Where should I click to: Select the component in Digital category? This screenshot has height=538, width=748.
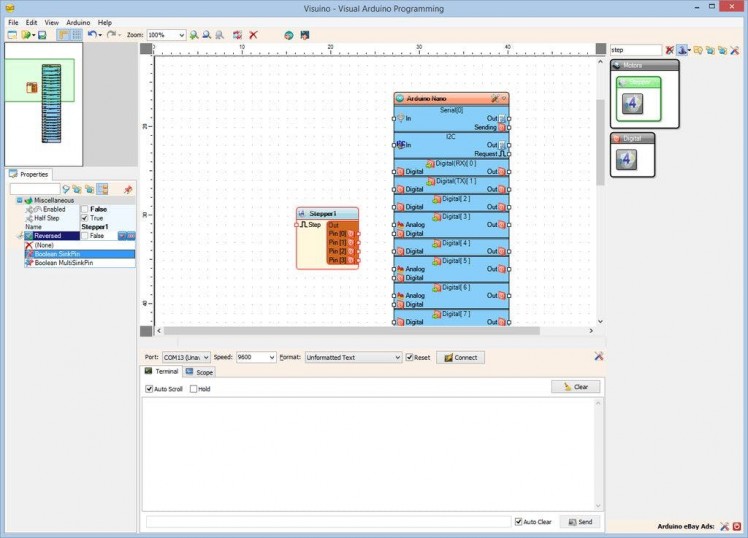point(626,159)
